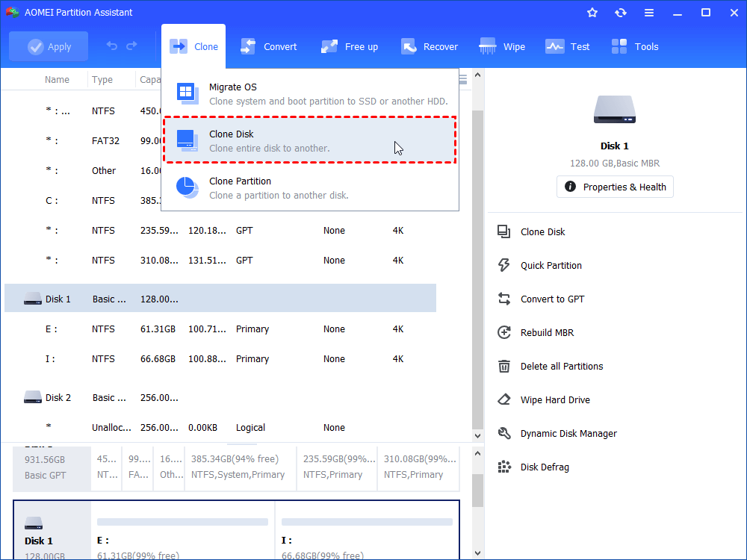Image resolution: width=747 pixels, height=560 pixels.
Task: Click the redo arrow icon
Action: 132,46
